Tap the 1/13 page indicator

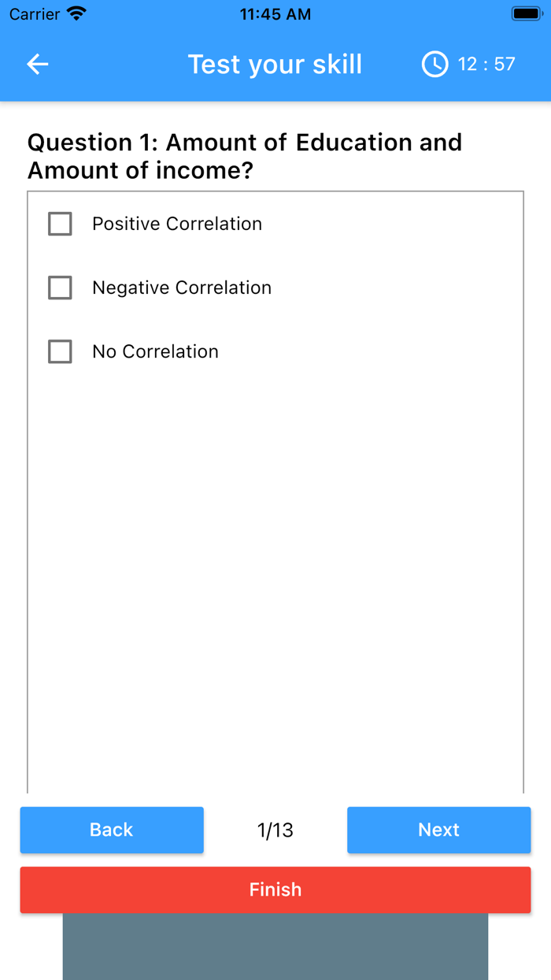[x=275, y=830]
